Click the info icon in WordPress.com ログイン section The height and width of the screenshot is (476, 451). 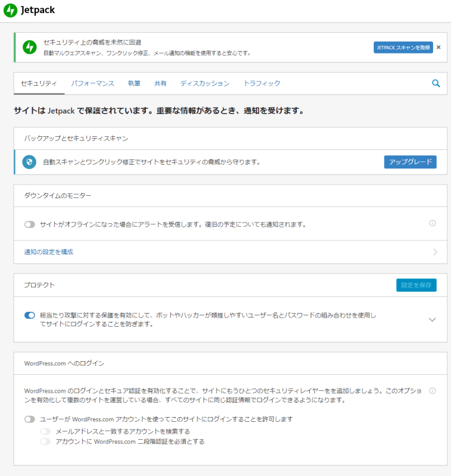[x=434, y=391]
